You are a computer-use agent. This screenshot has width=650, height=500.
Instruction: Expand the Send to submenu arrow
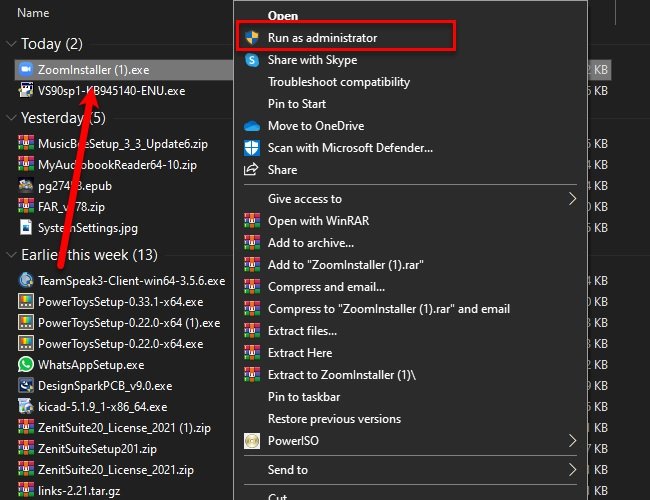[x=572, y=470]
